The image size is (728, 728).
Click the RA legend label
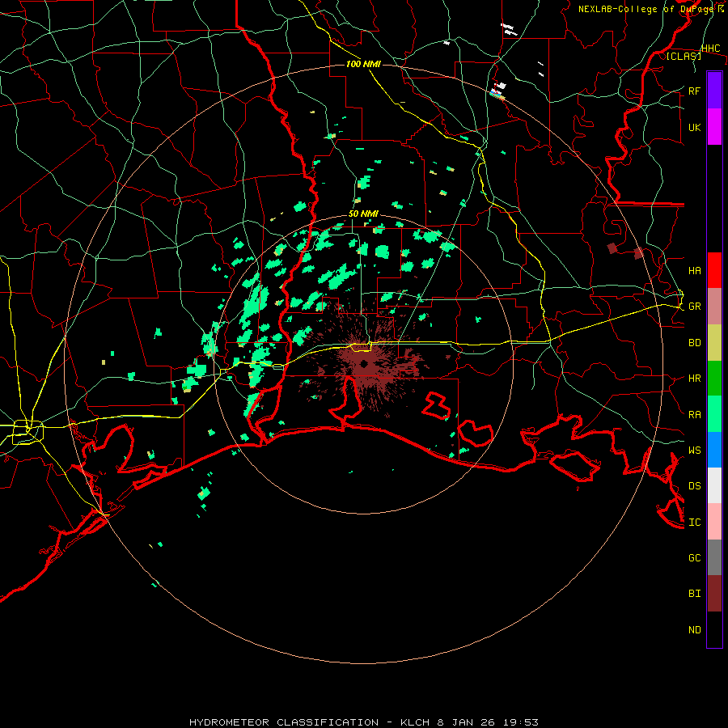coord(694,415)
